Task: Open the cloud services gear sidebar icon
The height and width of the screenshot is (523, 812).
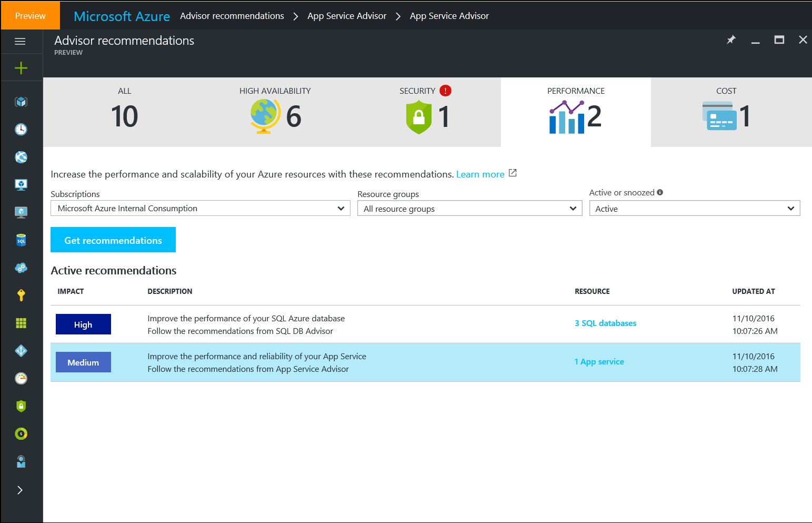Action: (x=21, y=268)
